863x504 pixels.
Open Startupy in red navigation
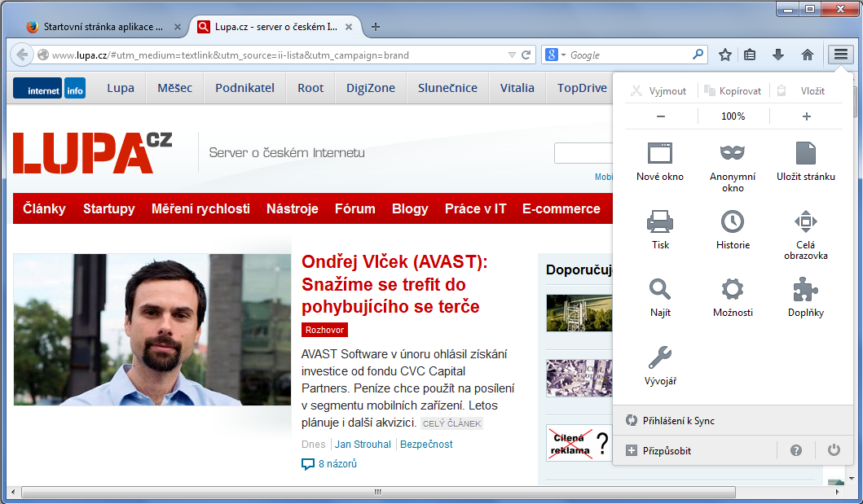[109, 209]
